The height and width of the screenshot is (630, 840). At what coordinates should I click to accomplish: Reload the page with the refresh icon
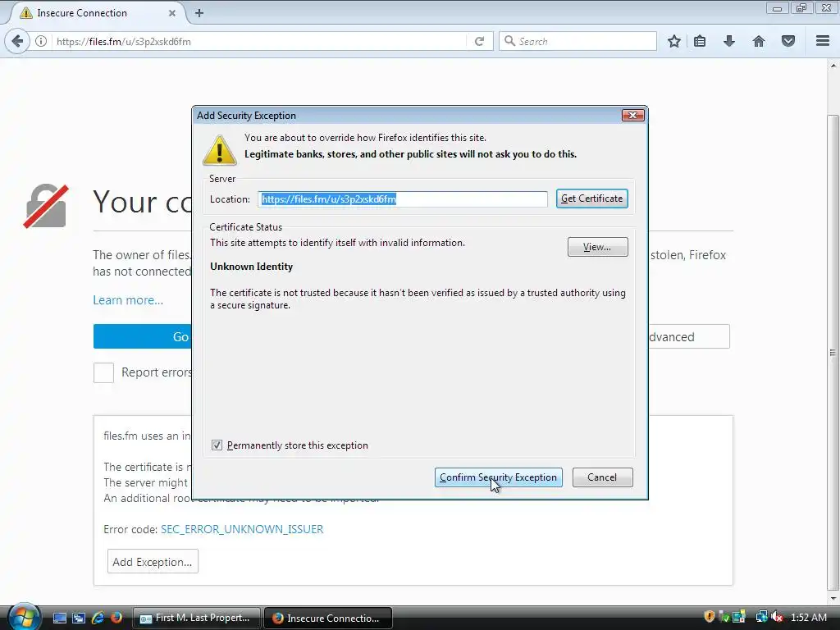pyautogui.click(x=479, y=41)
